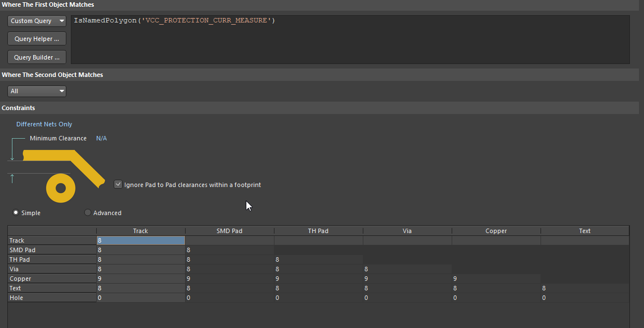Click the Minimum Clearance label

click(x=58, y=139)
